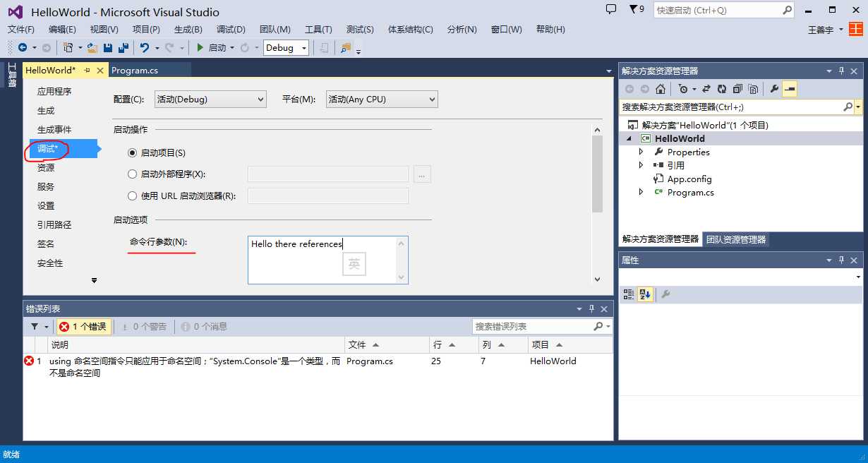The image size is (868, 463).
Task: Open the dropdown arrow beside 启动
Action: 232,48
